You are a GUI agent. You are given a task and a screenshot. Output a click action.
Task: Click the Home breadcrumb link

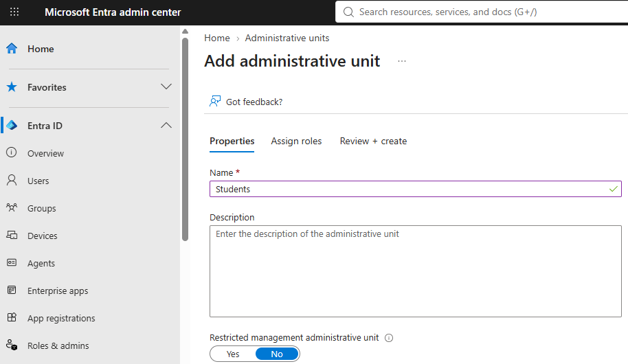click(x=216, y=38)
